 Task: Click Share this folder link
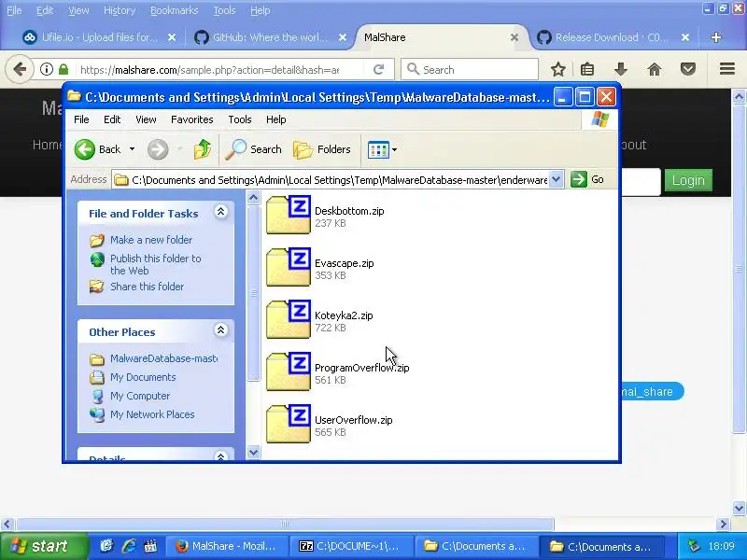[x=147, y=287]
